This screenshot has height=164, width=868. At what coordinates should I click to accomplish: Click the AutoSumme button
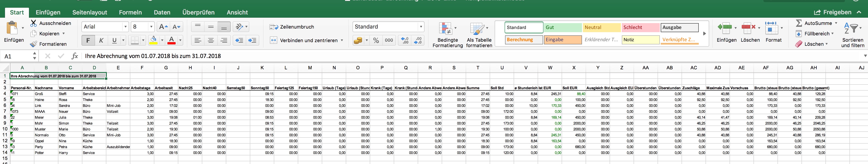click(x=814, y=23)
